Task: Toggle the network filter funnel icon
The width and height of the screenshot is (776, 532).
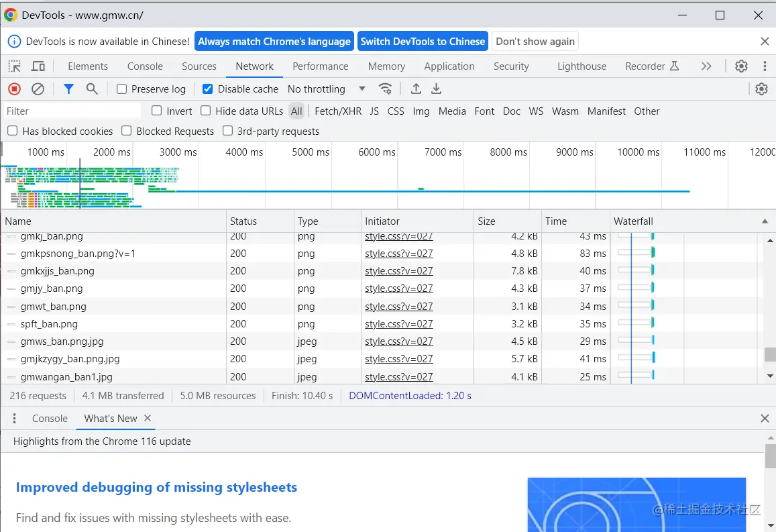Action: [68, 89]
